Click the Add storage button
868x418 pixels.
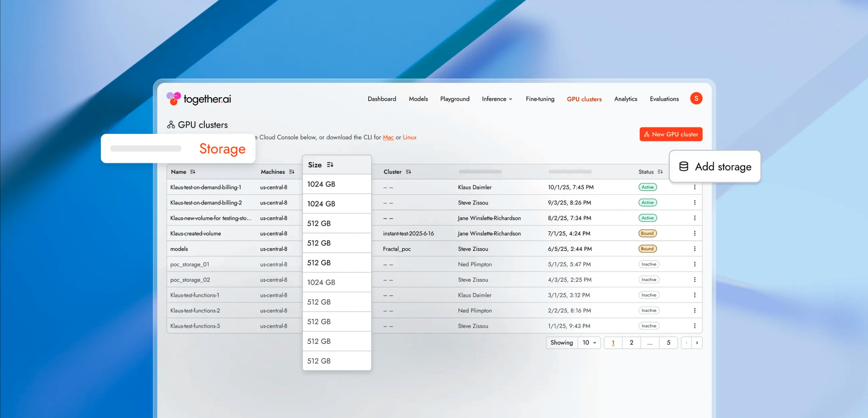(715, 166)
